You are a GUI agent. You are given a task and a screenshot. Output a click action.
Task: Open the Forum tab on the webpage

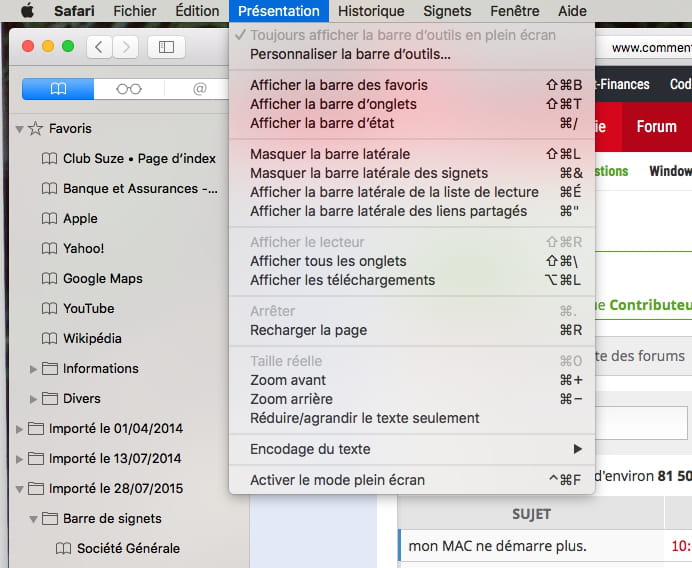[657, 127]
